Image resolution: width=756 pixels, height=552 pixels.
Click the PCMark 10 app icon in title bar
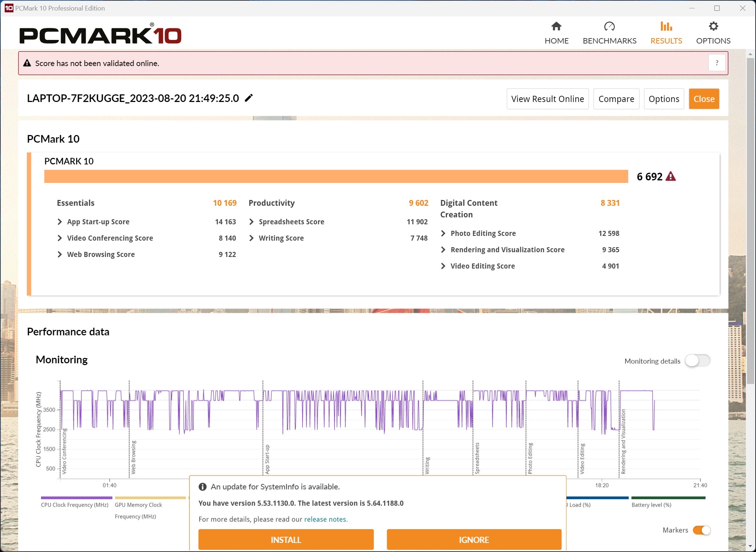[x=9, y=8]
